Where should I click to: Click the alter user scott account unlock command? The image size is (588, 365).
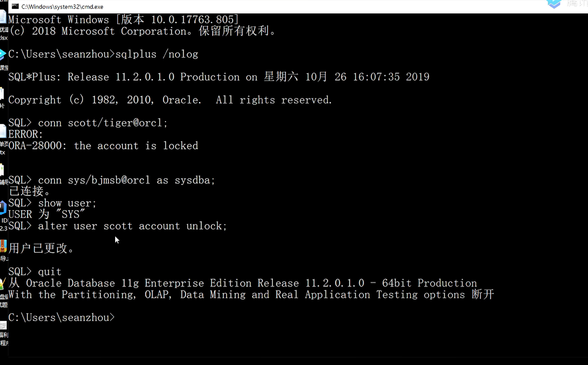[132, 226]
